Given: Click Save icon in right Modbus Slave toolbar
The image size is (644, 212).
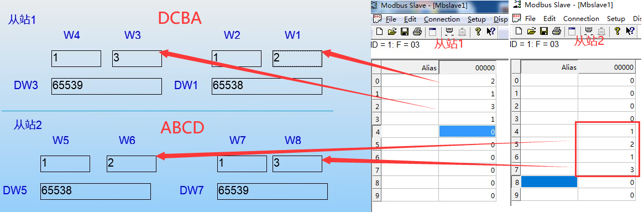Looking at the screenshot, I should (544, 31).
